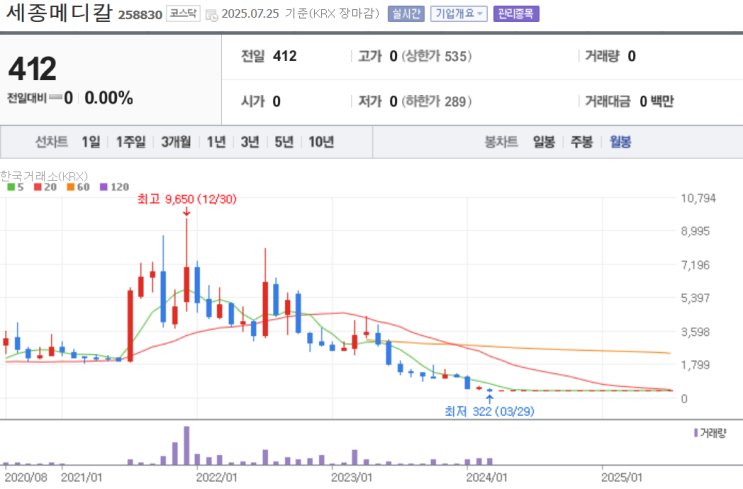
Task: Click the 실시간 real-time button
Action: (406, 14)
